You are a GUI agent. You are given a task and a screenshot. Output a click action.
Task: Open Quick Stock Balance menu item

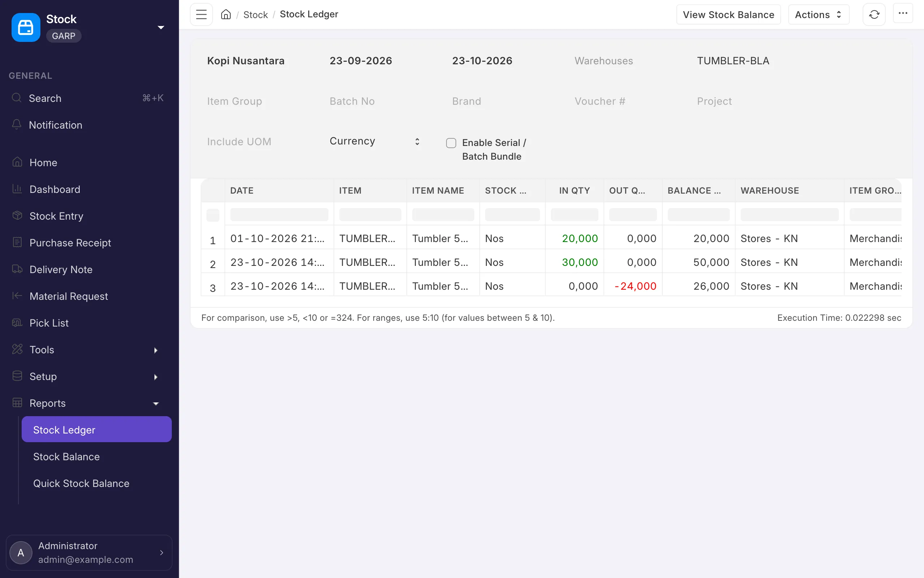(97, 483)
